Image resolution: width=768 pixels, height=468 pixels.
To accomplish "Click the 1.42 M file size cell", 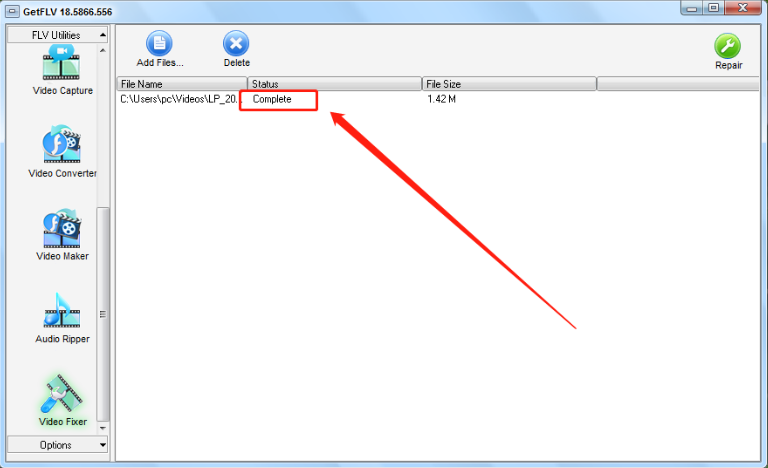I will (x=441, y=99).
